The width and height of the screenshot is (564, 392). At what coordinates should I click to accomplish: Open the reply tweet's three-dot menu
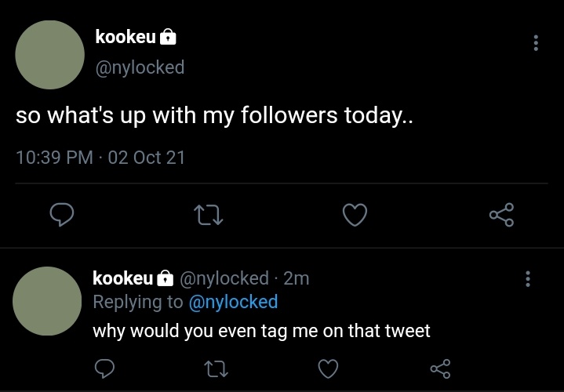click(x=528, y=279)
